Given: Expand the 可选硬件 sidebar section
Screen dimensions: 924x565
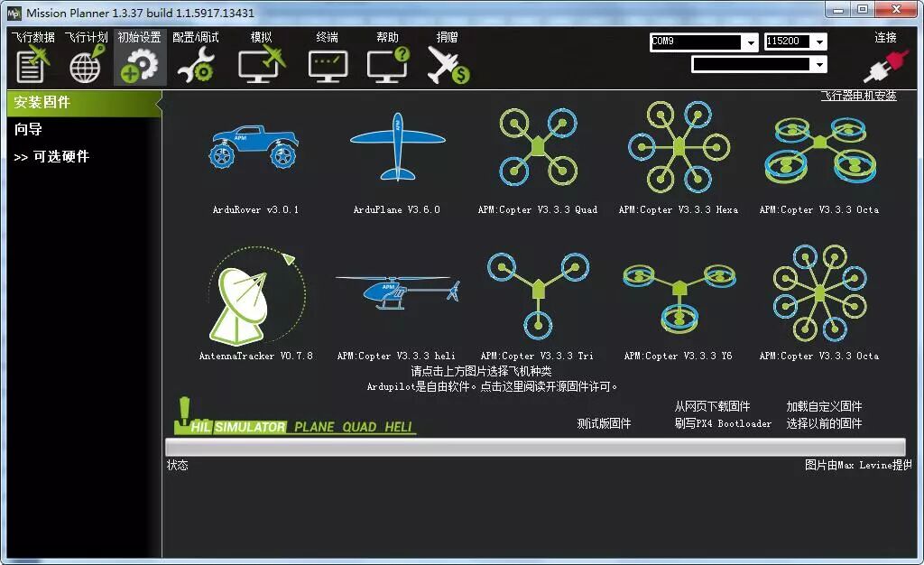Looking at the screenshot, I should pyautogui.click(x=54, y=156).
